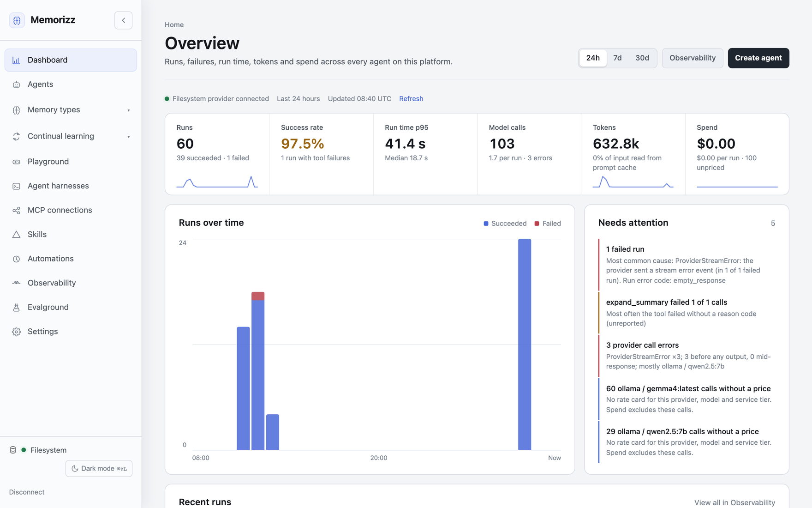Open the gemma4:latest calls without price alert
The image size is (812, 508).
[687, 399]
